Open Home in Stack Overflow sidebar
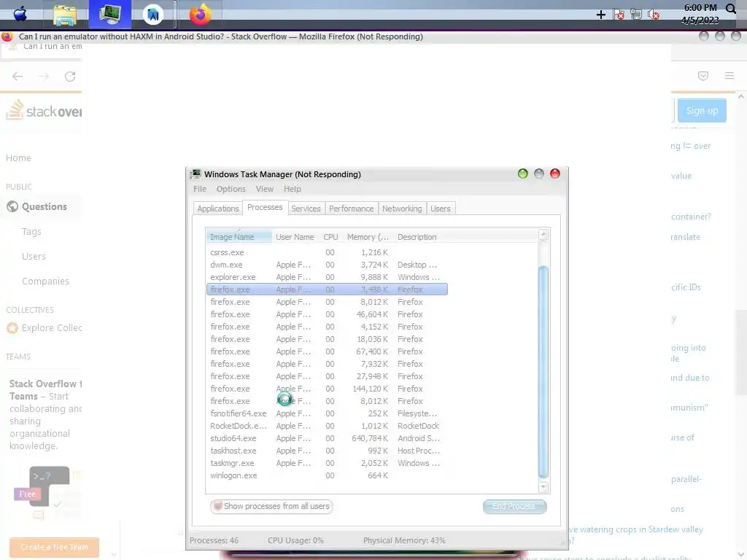Image resolution: width=747 pixels, height=560 pixels. 18,158
